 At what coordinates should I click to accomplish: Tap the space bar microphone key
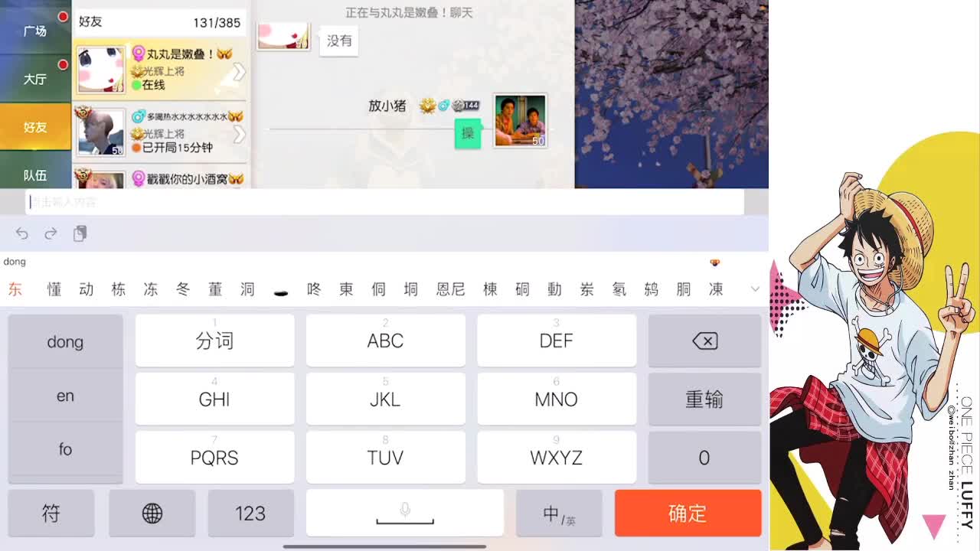405,514
